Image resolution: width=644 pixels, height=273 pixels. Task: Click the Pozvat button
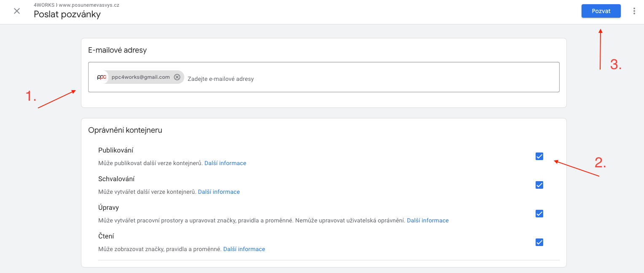point(601,11)
